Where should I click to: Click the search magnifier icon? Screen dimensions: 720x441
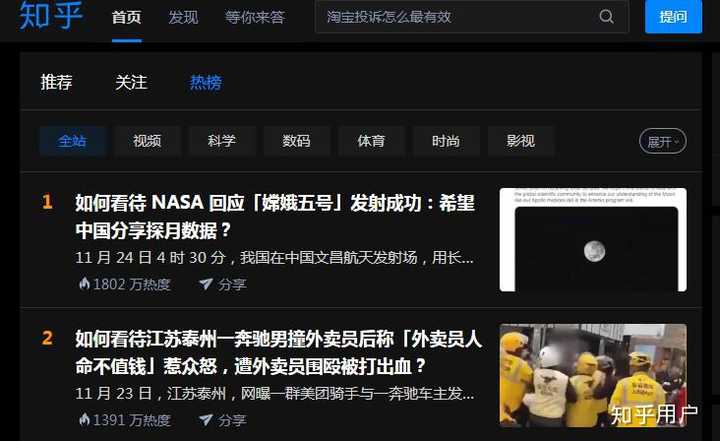(606, 17)
